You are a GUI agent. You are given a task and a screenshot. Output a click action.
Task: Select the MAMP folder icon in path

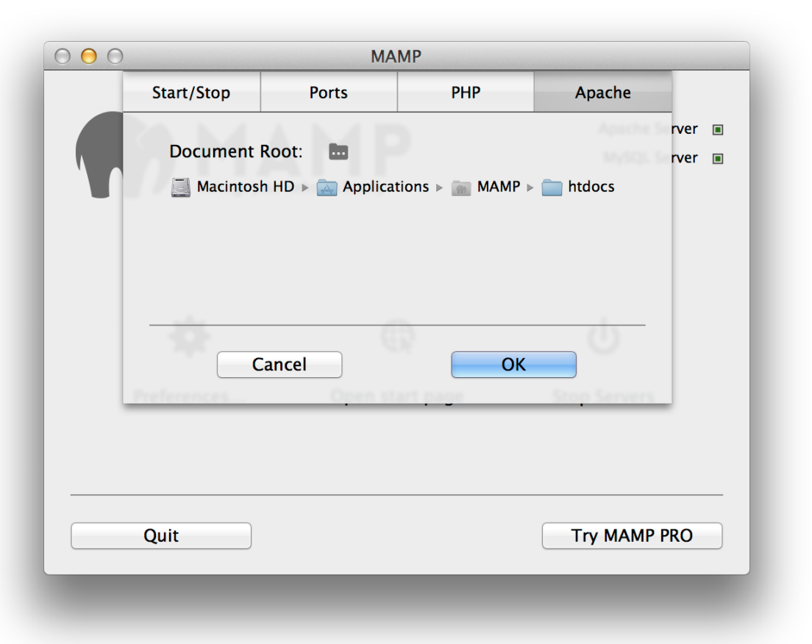[x=461, y=187]
